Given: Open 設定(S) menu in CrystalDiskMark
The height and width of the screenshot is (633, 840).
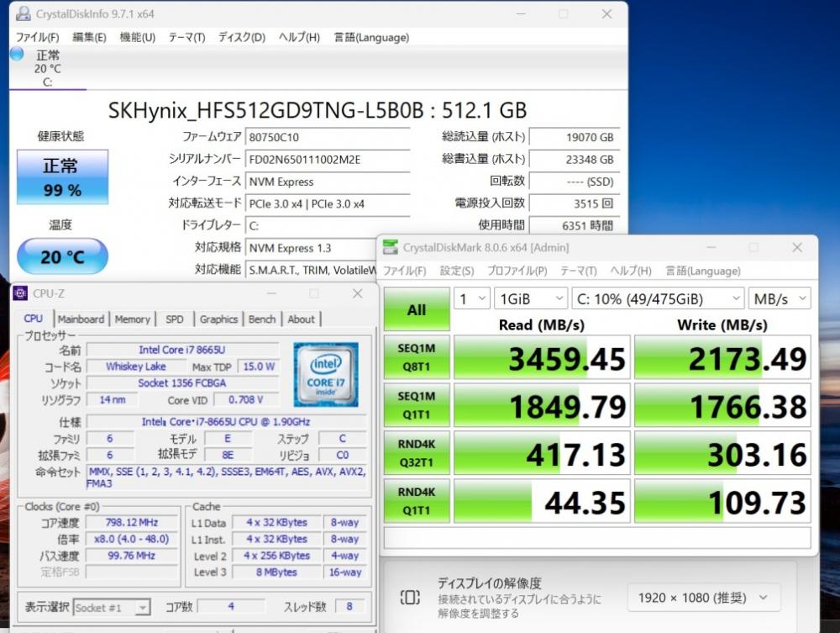Looking at the screenshot, I should point(456,271).
